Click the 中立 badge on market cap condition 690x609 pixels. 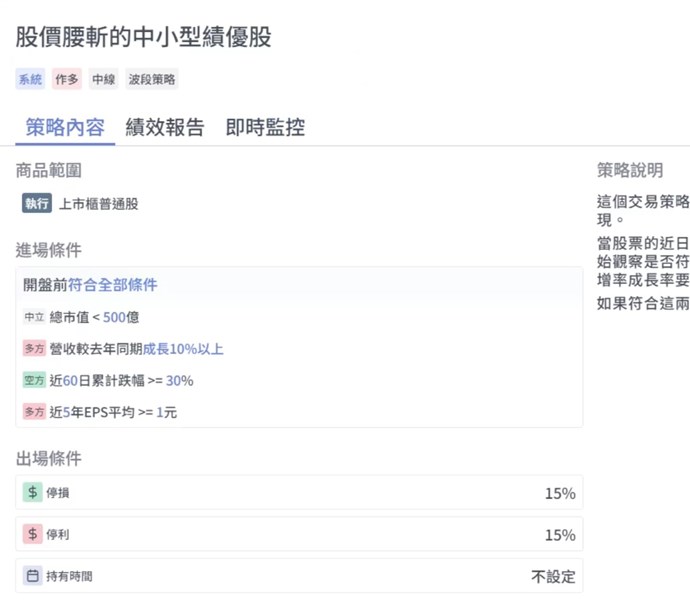[x=34, y=317]
